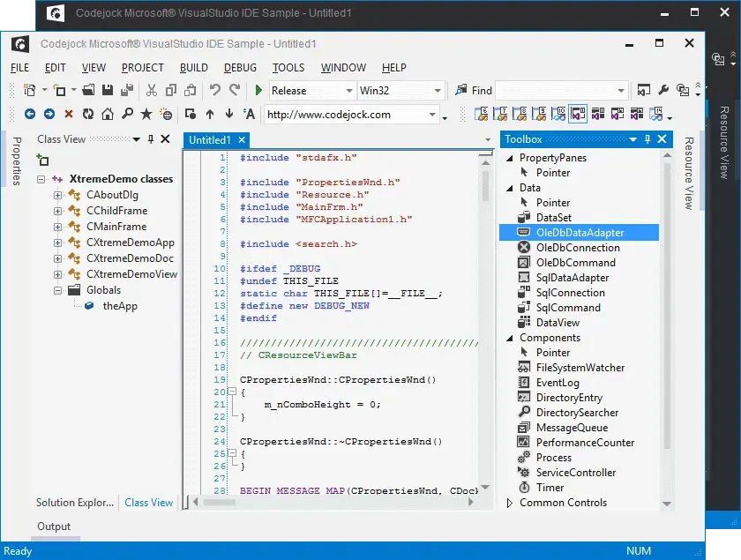Viewport: 741px width, 560px height.
Task: Toggle the highlighted Visual Studio theme button
Action: (x=578, y=114)
